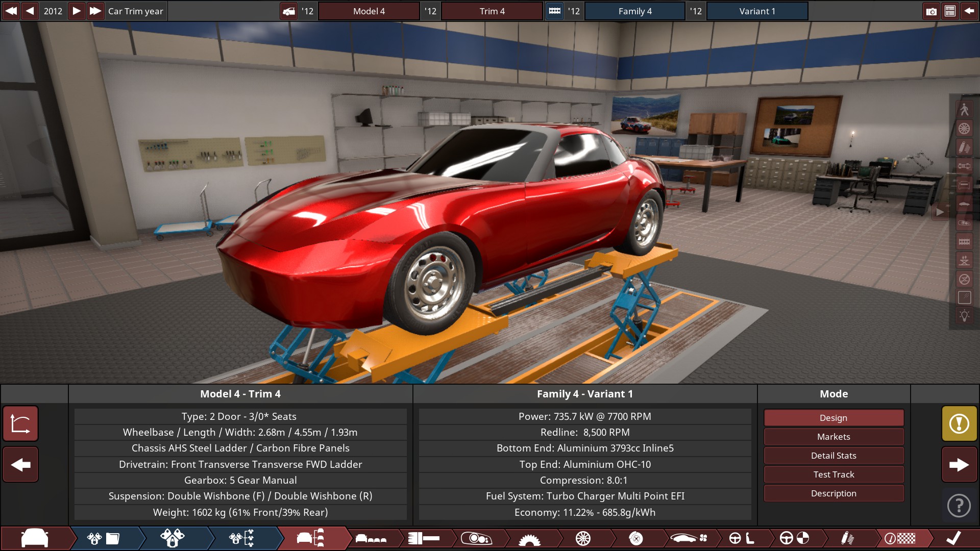Fast-forward the trim year to latest
Viewport: 980px width, 551px height.
click(95, 11)
